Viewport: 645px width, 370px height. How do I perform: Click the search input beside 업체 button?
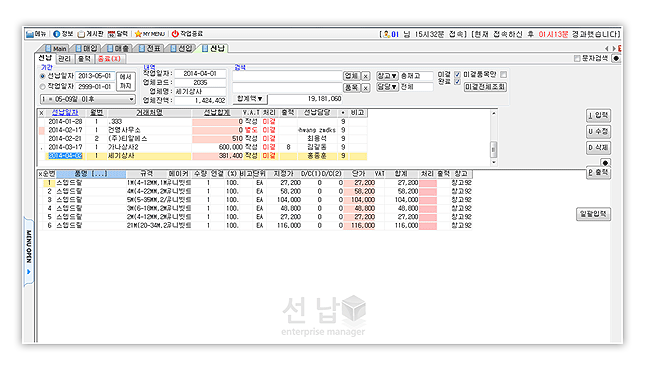point(287,76)
